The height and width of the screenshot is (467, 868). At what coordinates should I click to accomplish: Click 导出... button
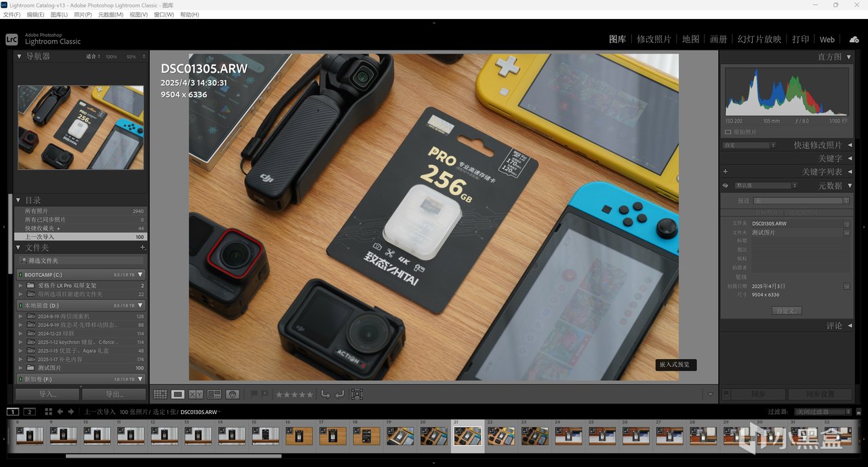pyautogui.click(x=114, y=394)
